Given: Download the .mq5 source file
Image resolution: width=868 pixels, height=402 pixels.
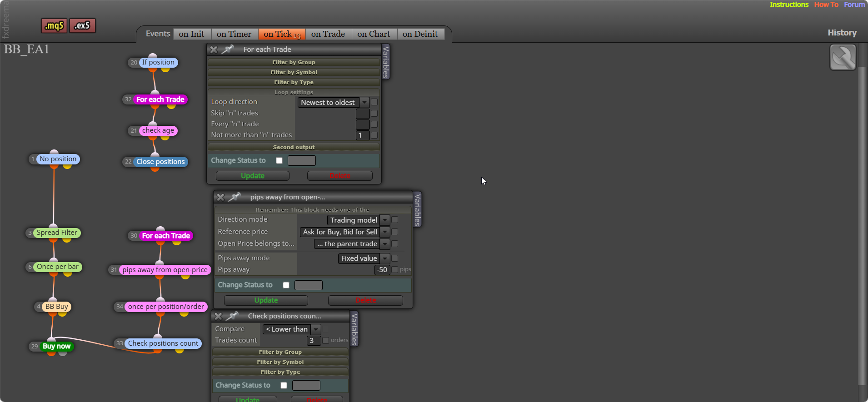Looking at the screenshot, I should coord(54,26).
